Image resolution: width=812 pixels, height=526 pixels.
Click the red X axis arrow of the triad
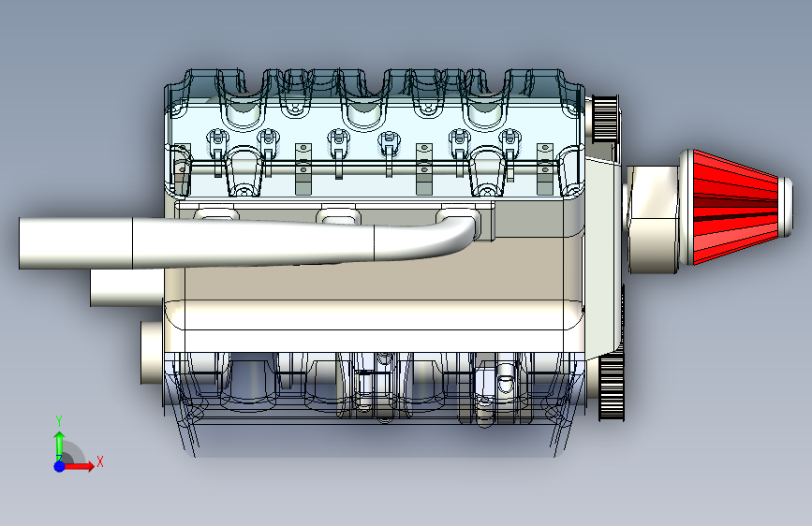point(80,466)
